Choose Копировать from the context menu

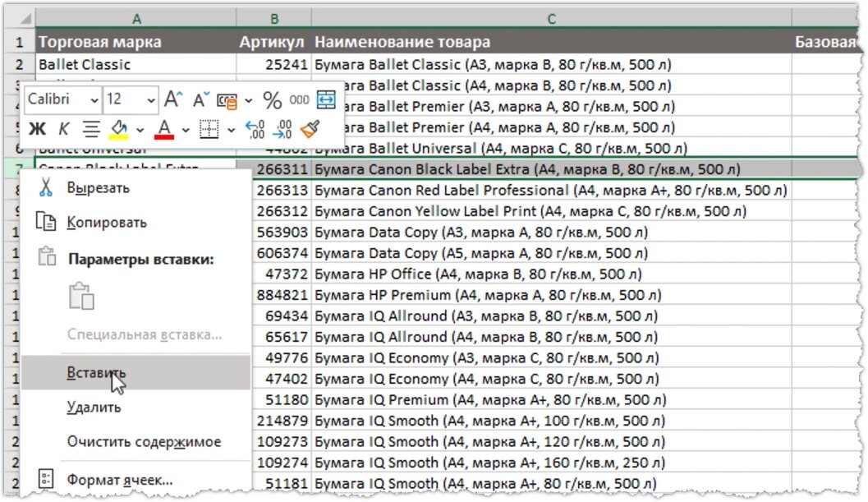[135, 222]
